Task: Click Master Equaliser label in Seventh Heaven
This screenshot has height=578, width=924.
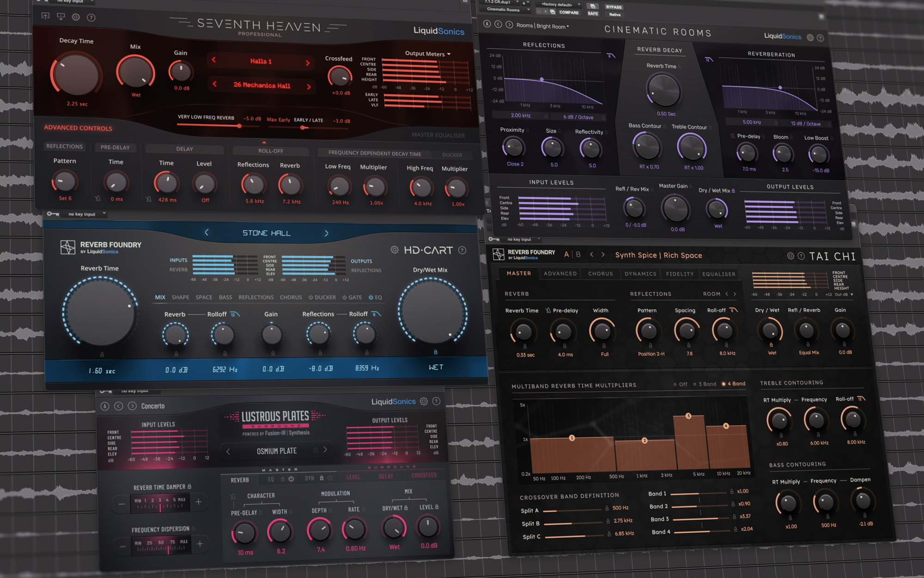Action: point(438,135)
